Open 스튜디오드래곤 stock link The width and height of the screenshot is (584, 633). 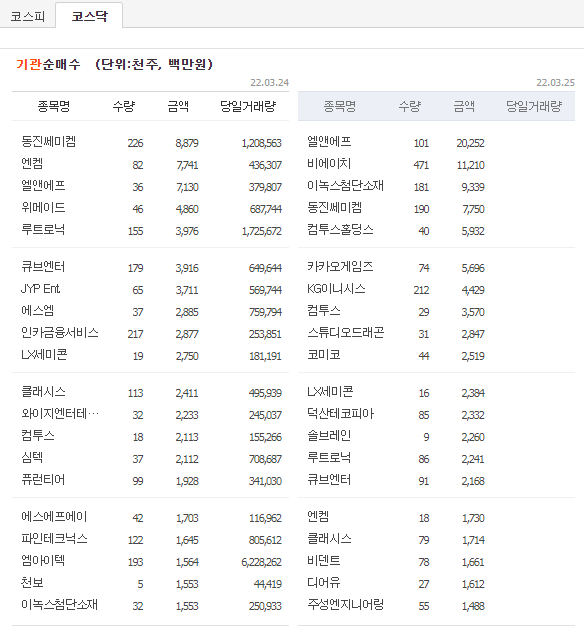[x=345, y=333]
